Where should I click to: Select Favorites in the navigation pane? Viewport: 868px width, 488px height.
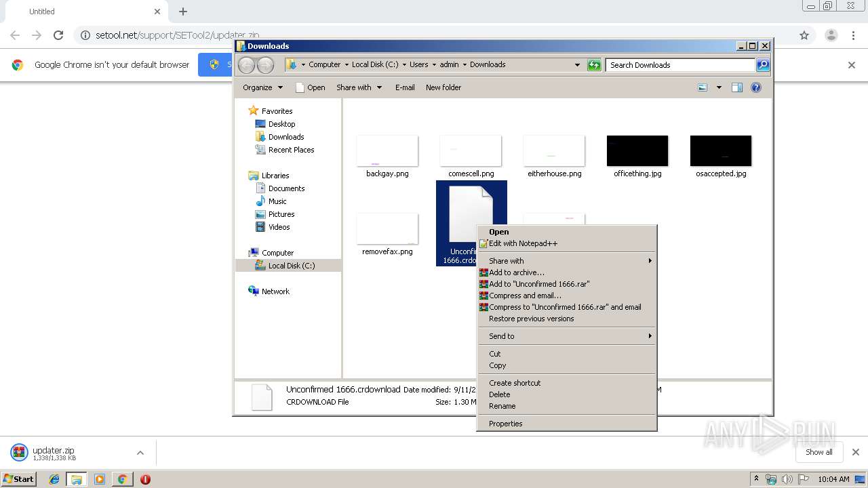pos(277,111)
